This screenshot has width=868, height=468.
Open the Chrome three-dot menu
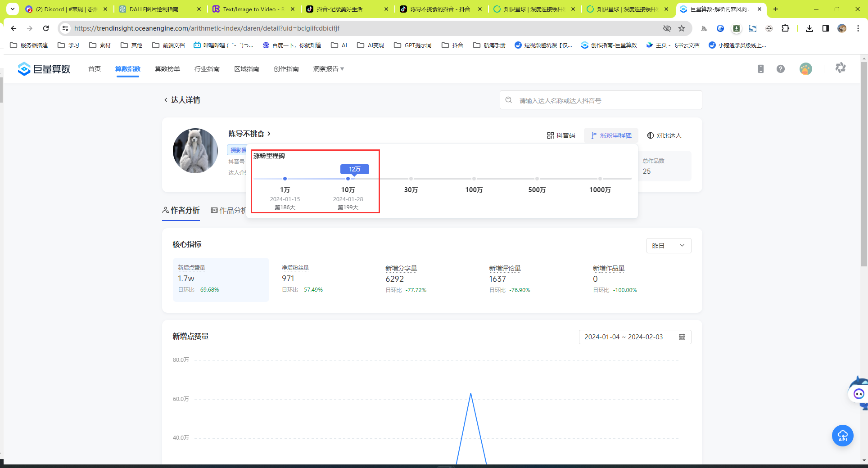[858, 28]
